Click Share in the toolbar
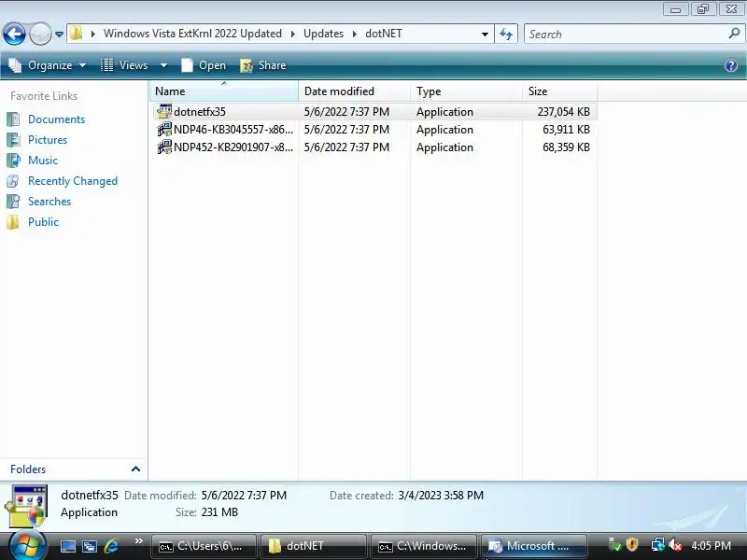This screenshot has width=747, height=560. tap(263, 65)
